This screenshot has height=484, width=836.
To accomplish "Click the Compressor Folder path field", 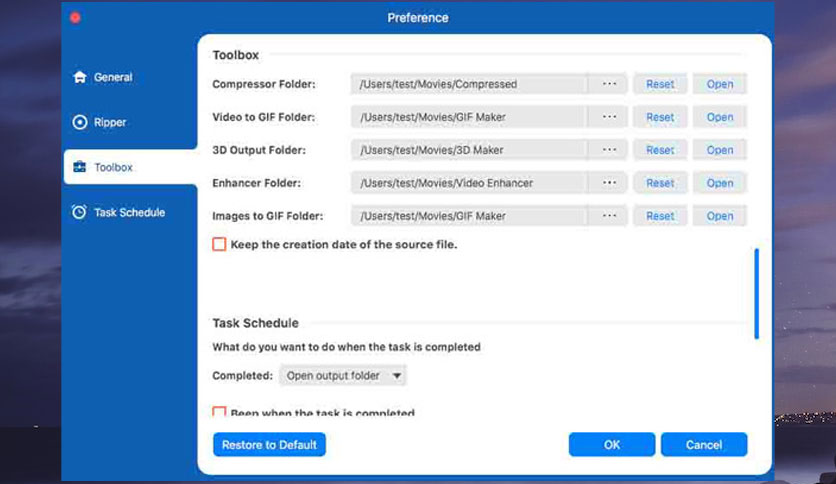I will click(469, 84).
